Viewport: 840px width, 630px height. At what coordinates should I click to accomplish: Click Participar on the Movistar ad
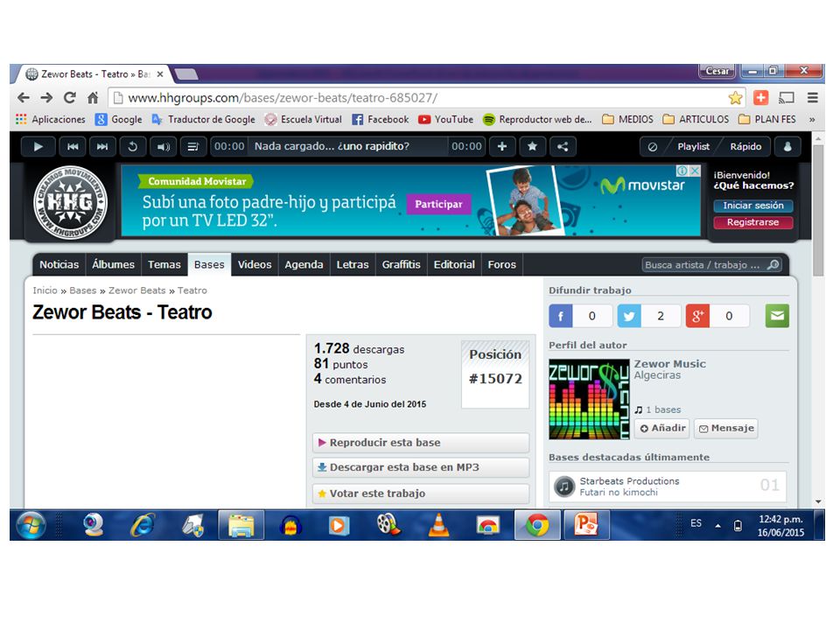[438, 204]
